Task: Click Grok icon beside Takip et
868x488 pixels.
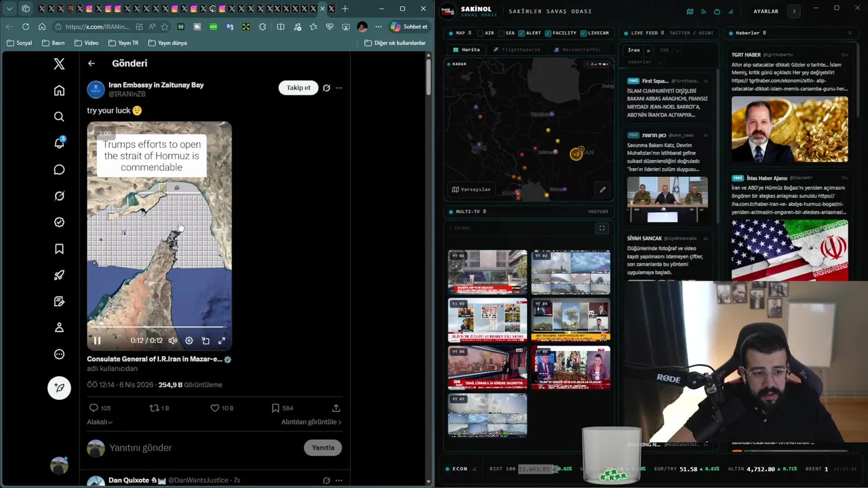Action: coord(326,87)
